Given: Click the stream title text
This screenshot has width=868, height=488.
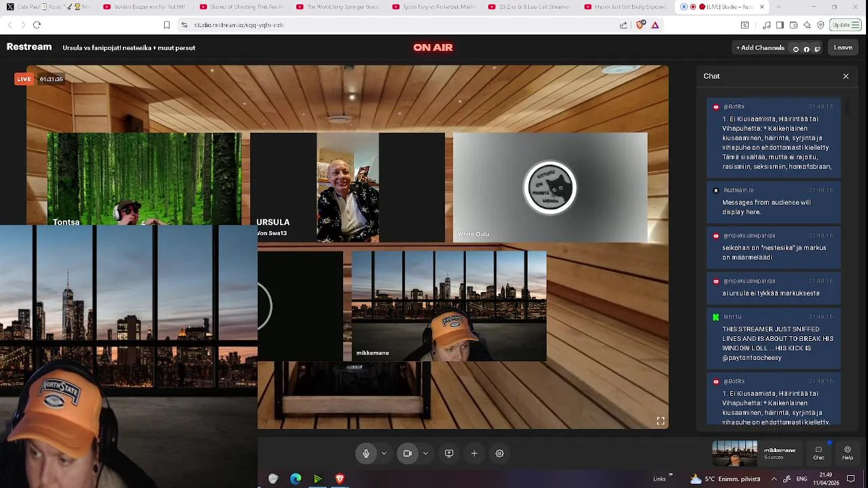Looking at the screenshot, I should click(129, 48).
